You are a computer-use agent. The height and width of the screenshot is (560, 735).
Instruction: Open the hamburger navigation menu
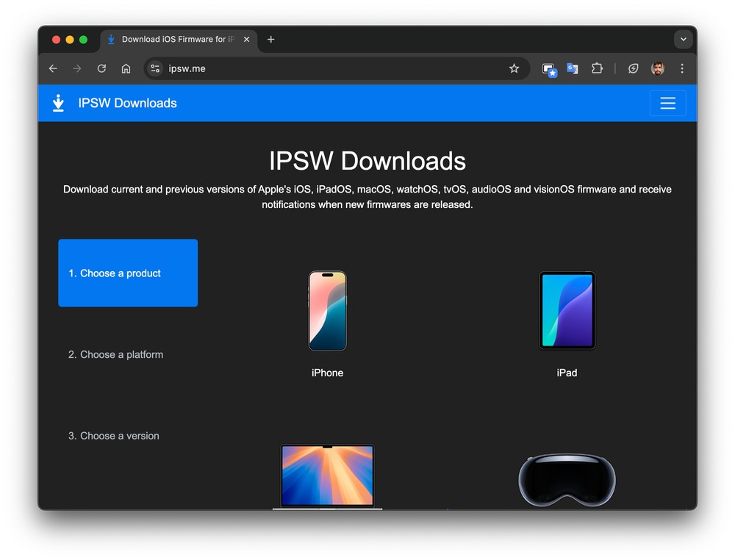pos(667,103)
